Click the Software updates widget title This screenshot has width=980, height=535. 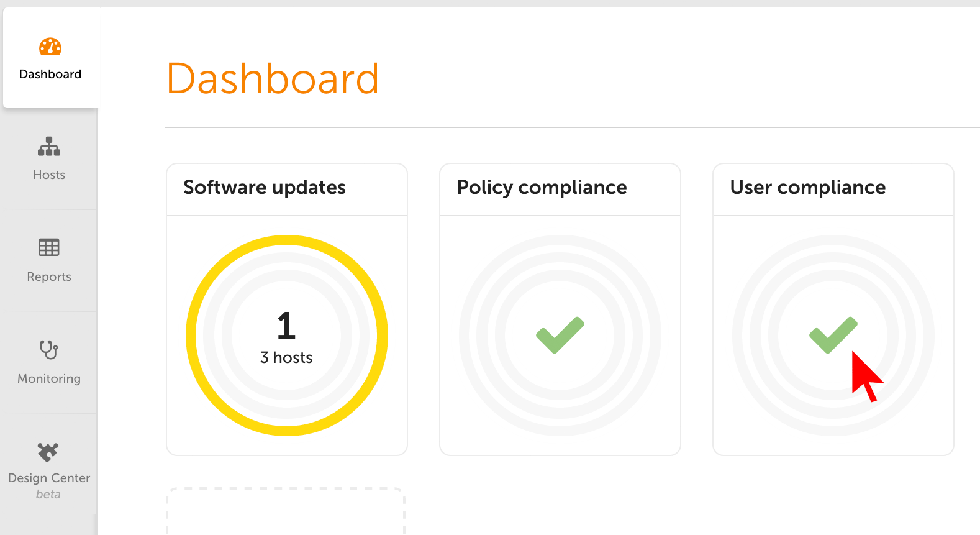pos(265,188)
